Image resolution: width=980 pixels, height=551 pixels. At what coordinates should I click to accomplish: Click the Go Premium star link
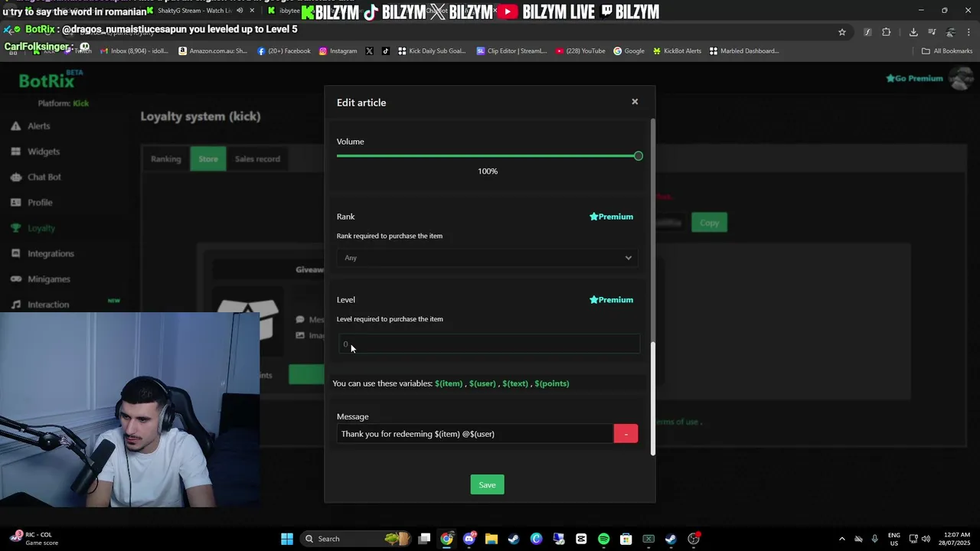pyautogui.click(x=914, y=78)
